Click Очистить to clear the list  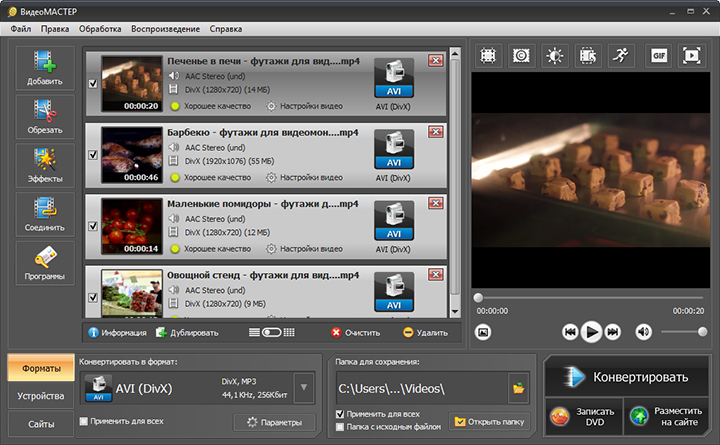(356, 332)
